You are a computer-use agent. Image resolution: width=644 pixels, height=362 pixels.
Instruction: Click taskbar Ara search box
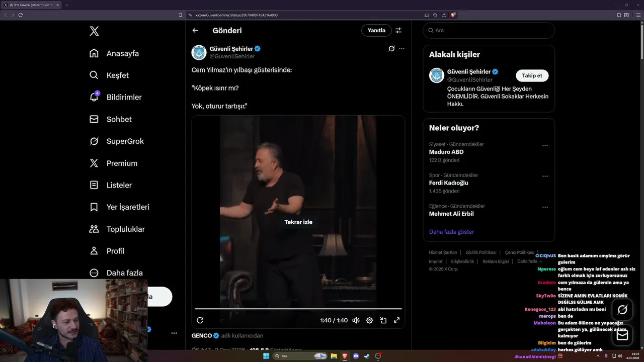tap(301, 356)
